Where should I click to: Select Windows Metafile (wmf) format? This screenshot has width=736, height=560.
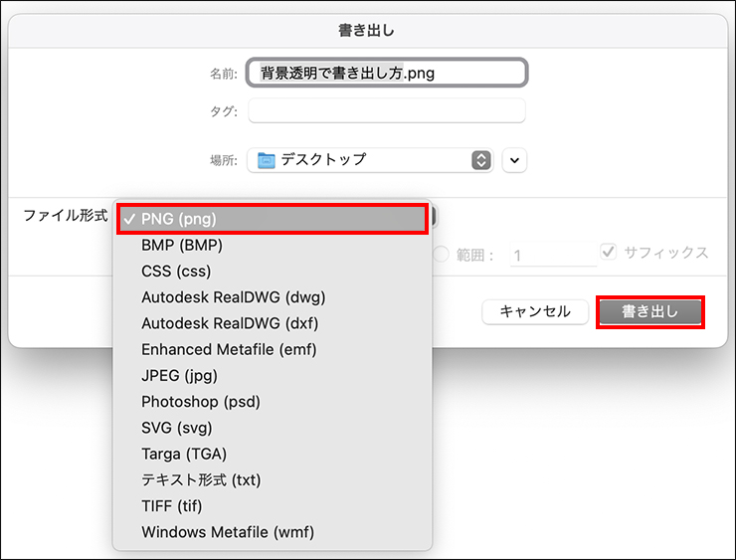click(x=228, y=532)
